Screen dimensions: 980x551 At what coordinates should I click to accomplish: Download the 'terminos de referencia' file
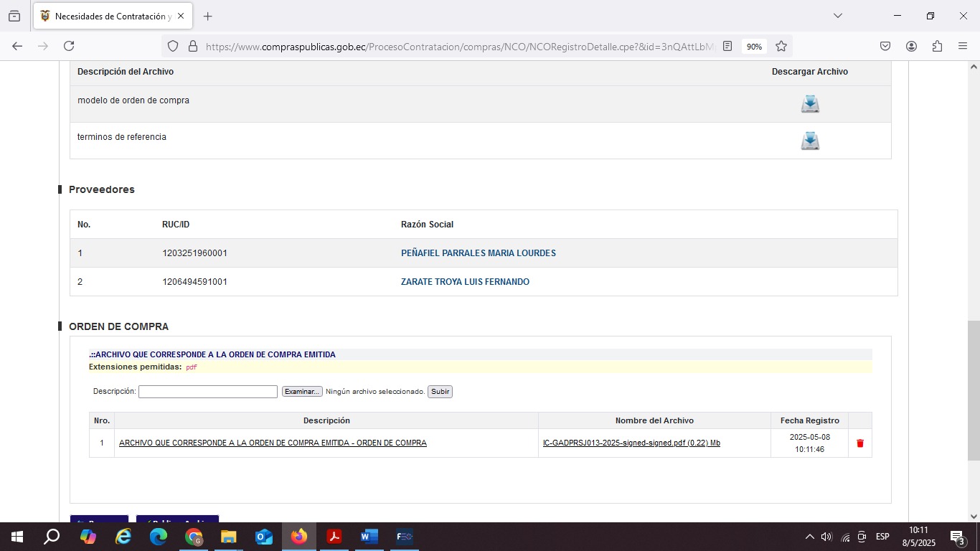(810, 141)
